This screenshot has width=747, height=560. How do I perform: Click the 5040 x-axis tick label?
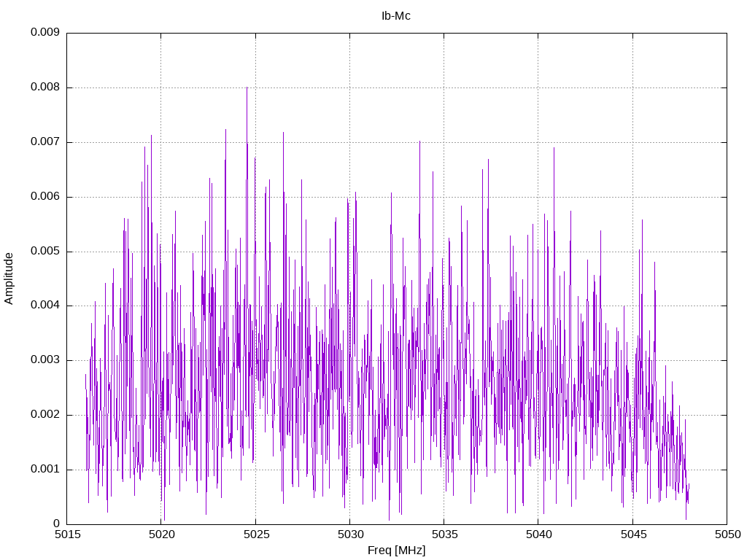coord(539,534)
